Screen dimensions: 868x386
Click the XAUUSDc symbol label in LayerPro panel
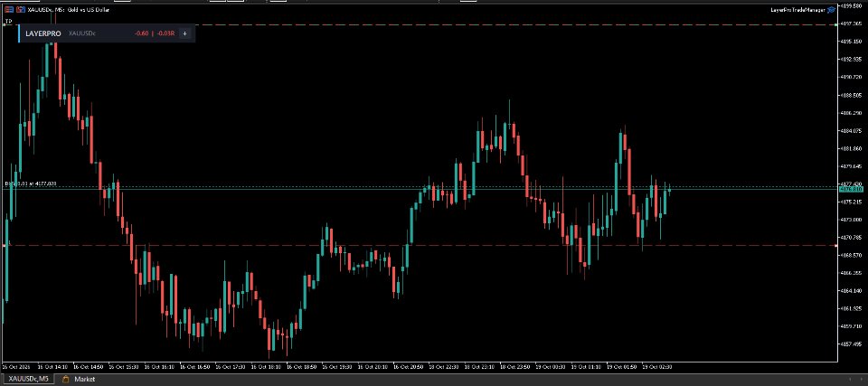82,33
